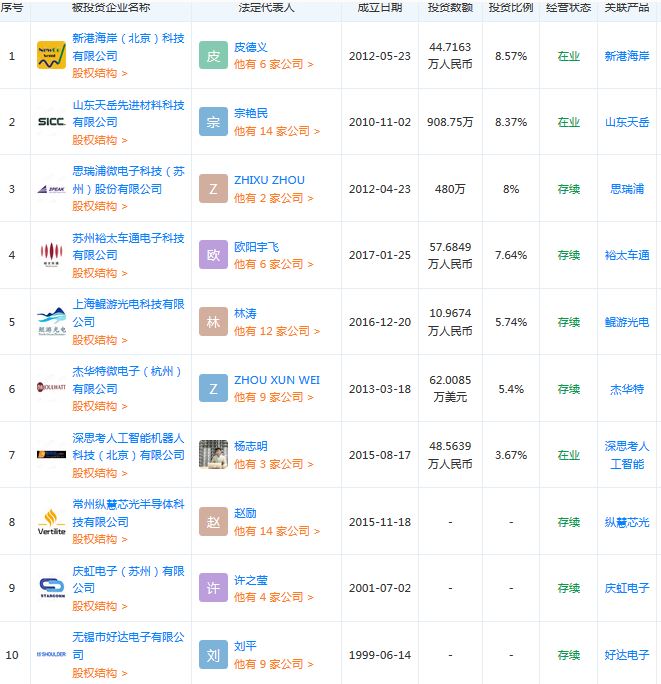This screenshot has height=684, width=661.
Task: Expand 股权结构 for 鲲游光电 row
Action: pos(99,340)
